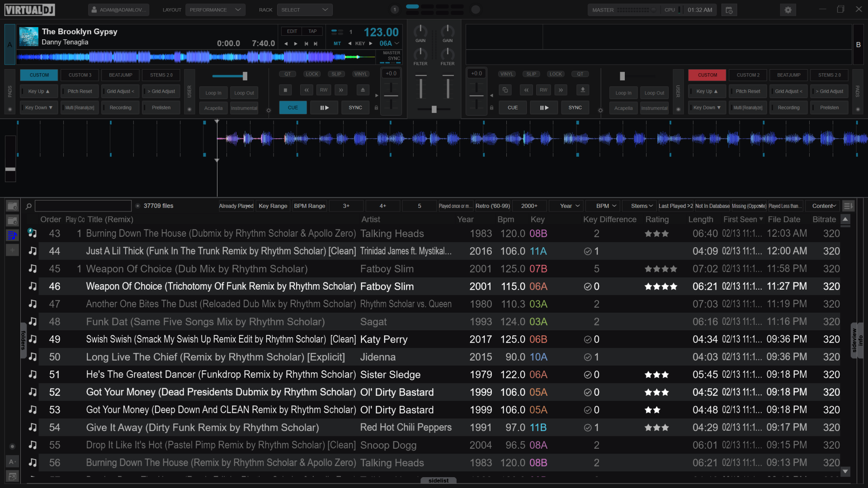
Task: Expand the folders side panel
Action: [x=23, y=340]
